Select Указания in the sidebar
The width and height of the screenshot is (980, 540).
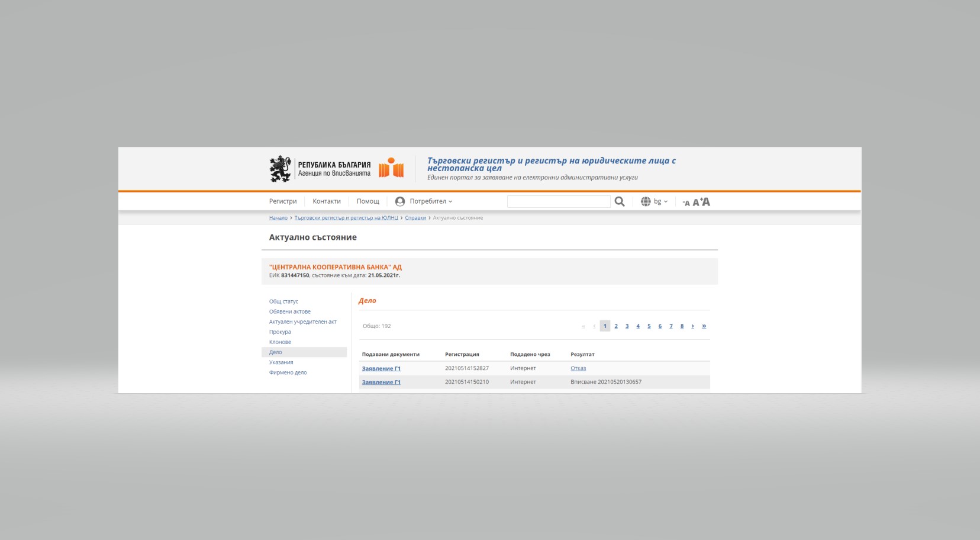pyautogui.click(x=281, y=362)
